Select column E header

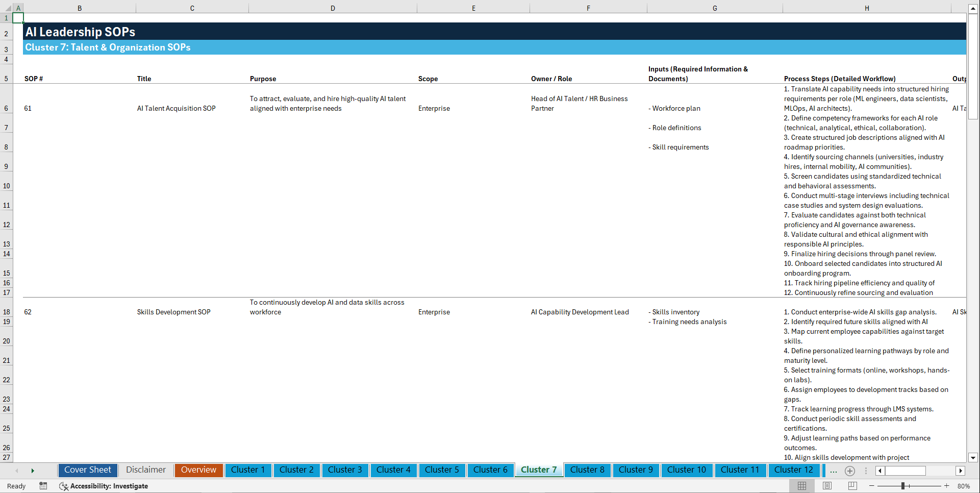pos(473,8)
